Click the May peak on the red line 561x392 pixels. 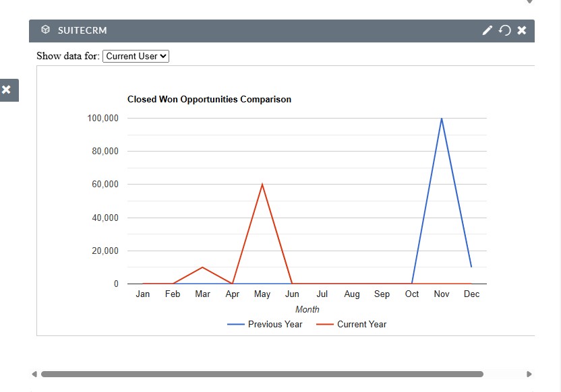pyautogui.click(x=262, y=185)
